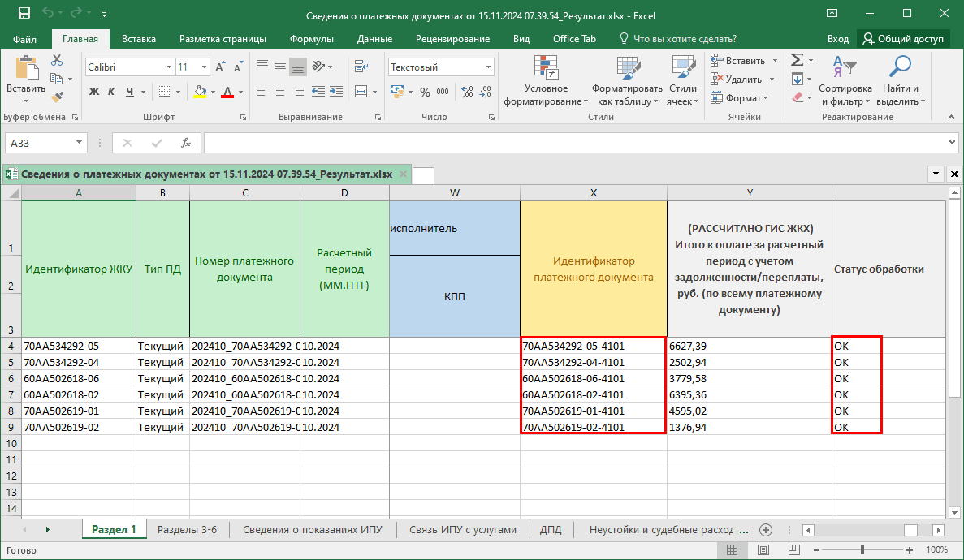Open the Calibri font name dropdown
The image size is (964, 560).
pos(169,67)
